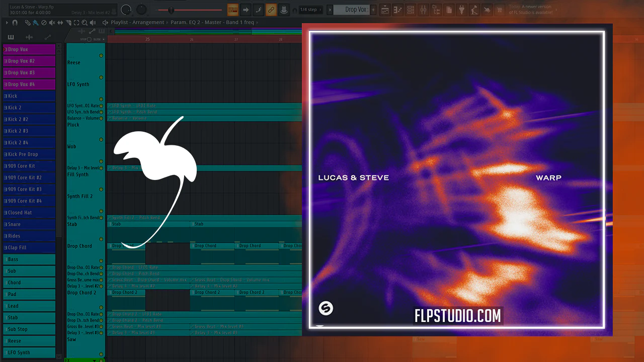The height and width of the screenshot is (362, 644).
Task: Click the playlist snap magnet icon
Action: point(15,23)
